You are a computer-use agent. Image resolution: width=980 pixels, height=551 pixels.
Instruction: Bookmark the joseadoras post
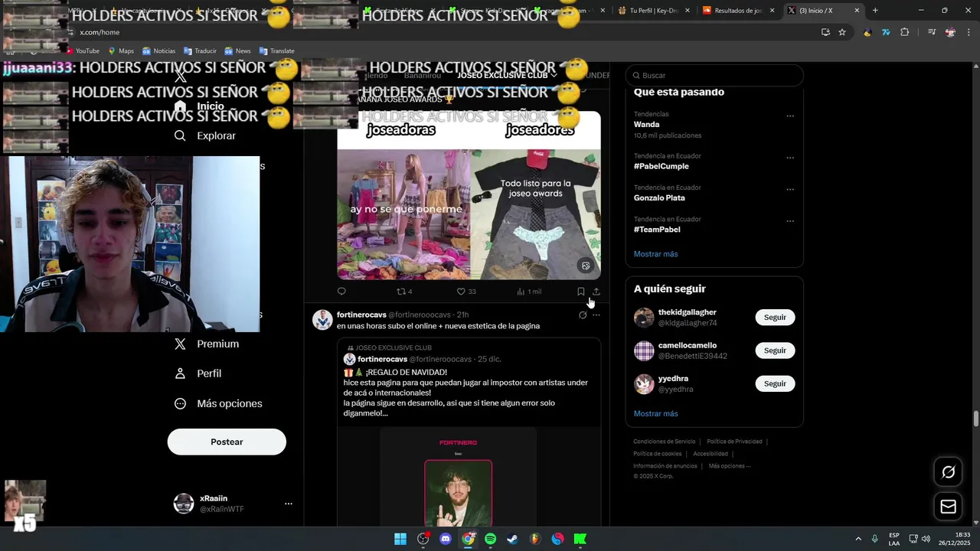(x=580, y=292)
